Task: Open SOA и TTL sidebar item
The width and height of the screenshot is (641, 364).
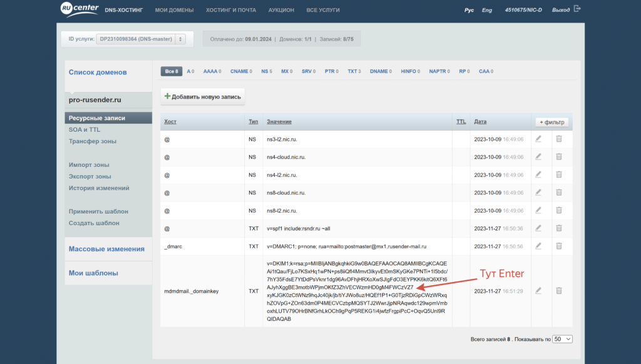Action: tap(85, 129)
